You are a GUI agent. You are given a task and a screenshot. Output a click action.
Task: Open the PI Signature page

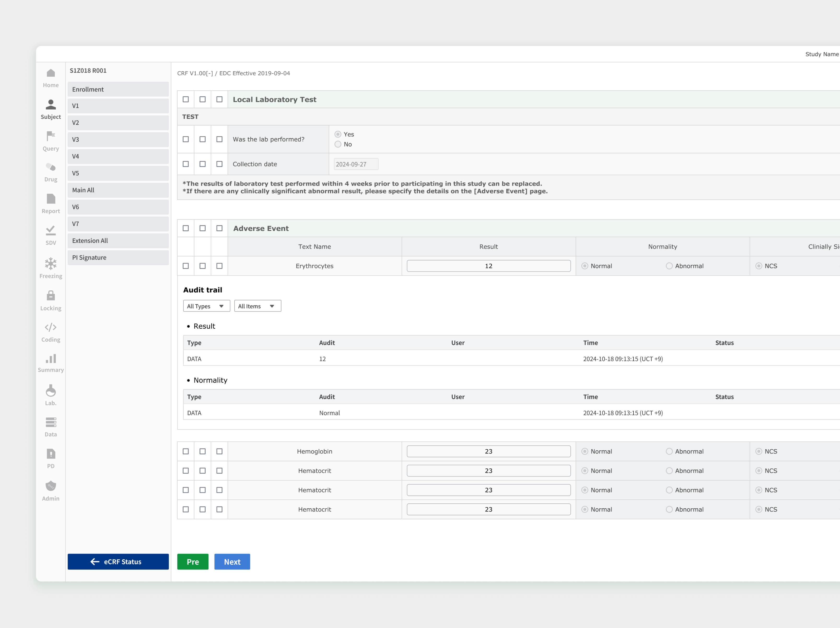tap(118, 258)
